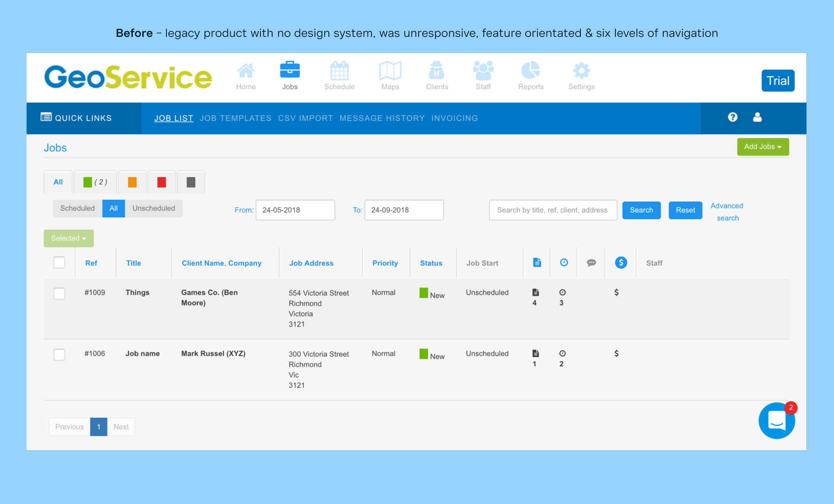The width and height of the screenshot is (834, 504).
Task: Sort by the Job Address header
Action: tap(311, 263)
